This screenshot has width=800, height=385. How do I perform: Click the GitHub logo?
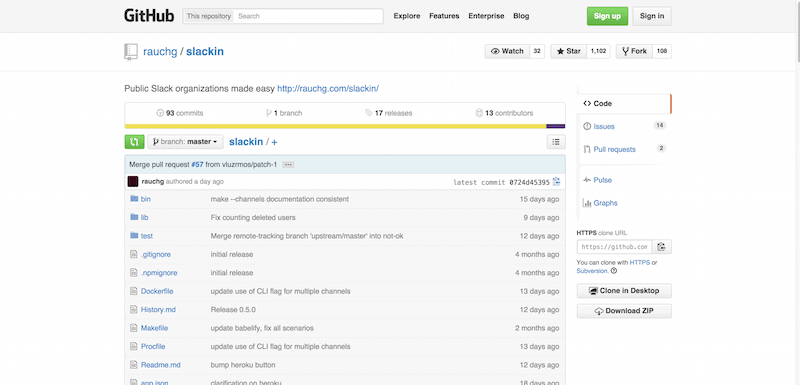149,16
